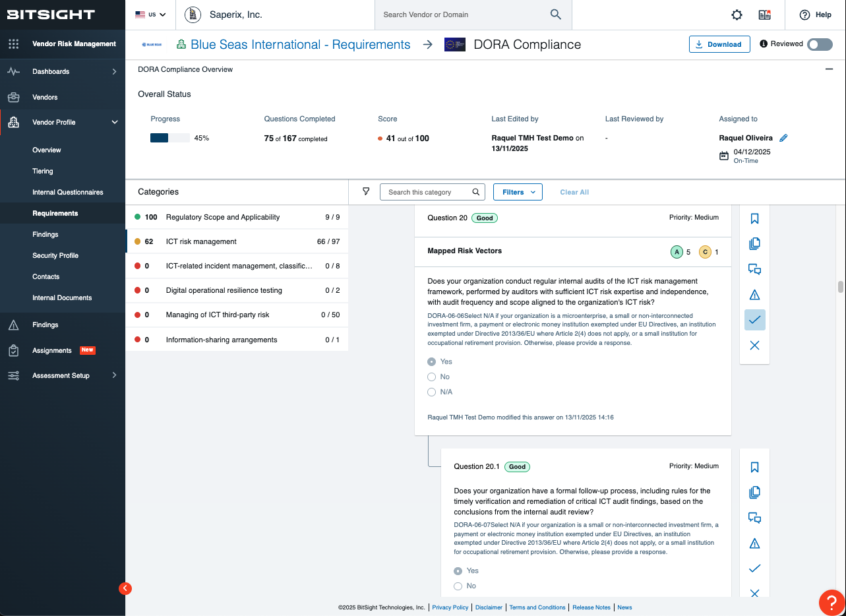Open the Privacy Policy link in the footer
This screenshot has height=616, width=846.
pos(450,607)
